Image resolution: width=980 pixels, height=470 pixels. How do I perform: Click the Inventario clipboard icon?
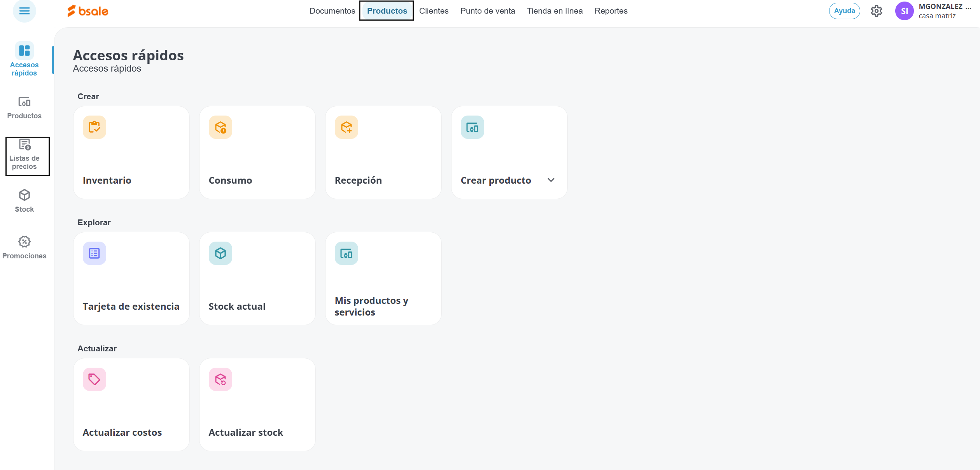pos(94,127)
